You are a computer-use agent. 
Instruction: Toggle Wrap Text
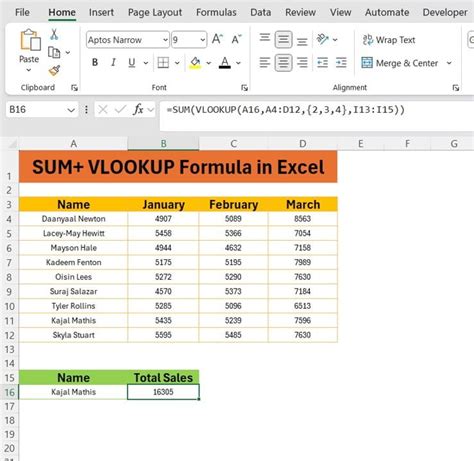pyautogui.click(x=389, y=40)
